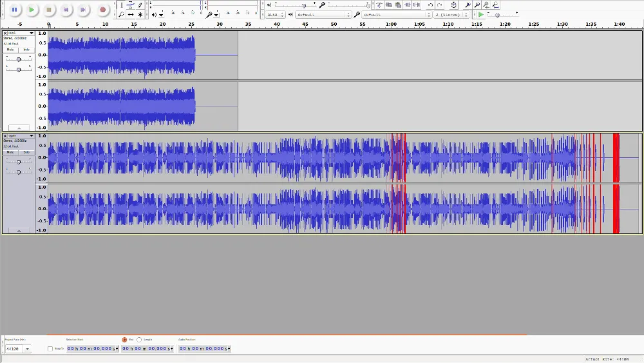Click the Audio Position time field
Image resolution: width=644 pixels, height=363 pixels.
205,349
